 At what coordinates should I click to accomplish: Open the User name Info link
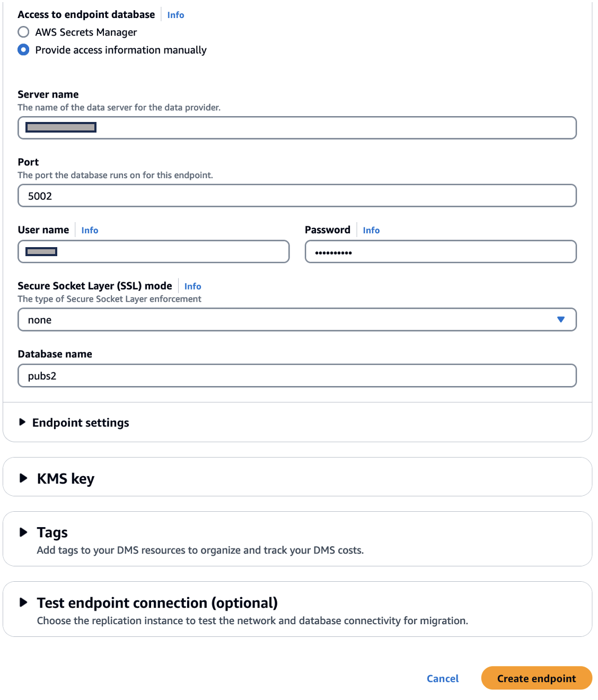pos(90,230)
